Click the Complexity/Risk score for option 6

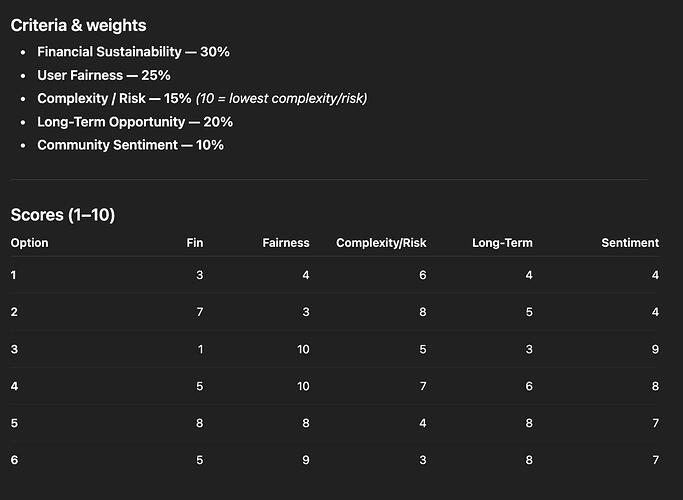point(423,460)
